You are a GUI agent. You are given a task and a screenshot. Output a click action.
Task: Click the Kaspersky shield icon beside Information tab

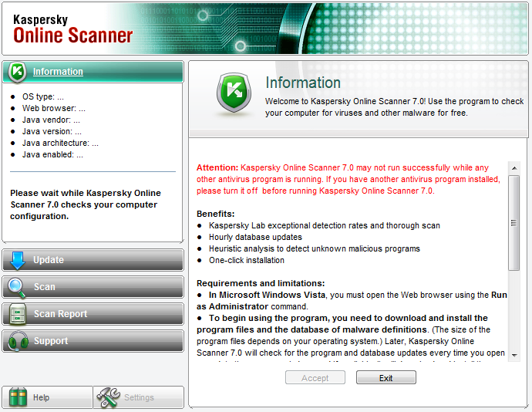pos(17,72)
